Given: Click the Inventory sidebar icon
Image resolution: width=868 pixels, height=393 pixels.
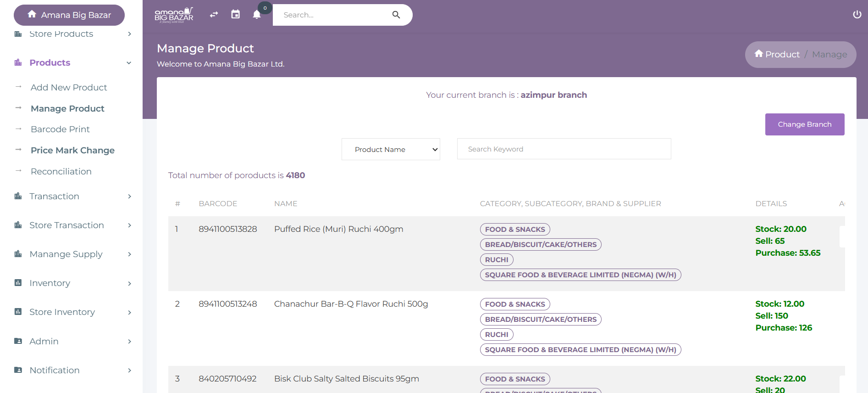Looking at the screenshot, I should pos(18,283).
